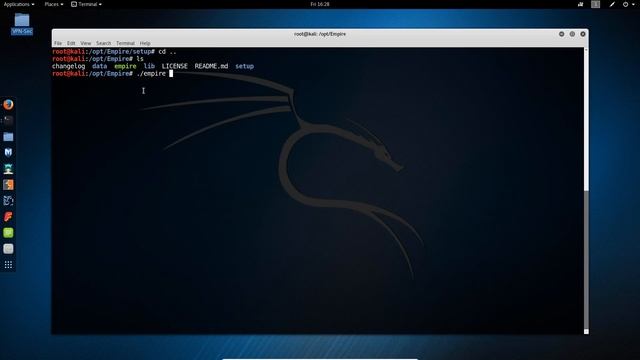Show all applications grid
640x360 pixels.
click(x=8, y=265)
